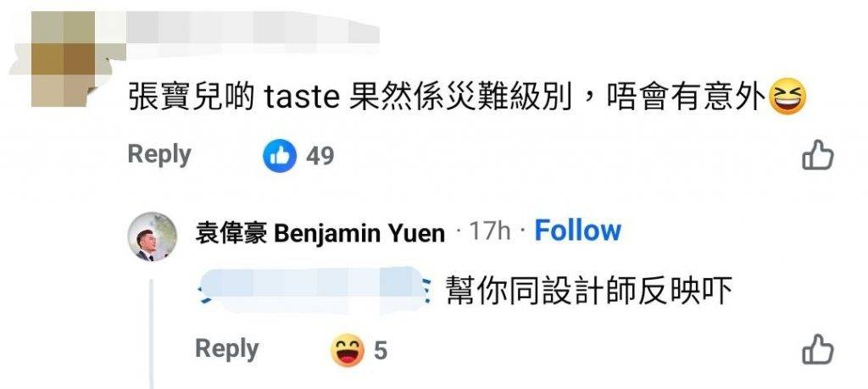The width and height of the screenshot is (868, 389).
Task: Open the 袁偉豪 Benjamin Yuen profile name
Action: (320, 233)
